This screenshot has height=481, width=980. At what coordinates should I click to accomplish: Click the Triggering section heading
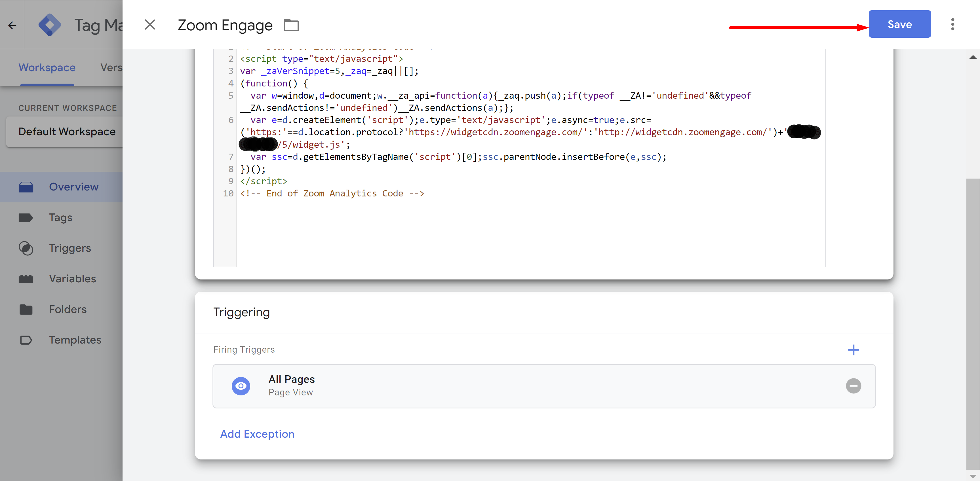point(242,312)
